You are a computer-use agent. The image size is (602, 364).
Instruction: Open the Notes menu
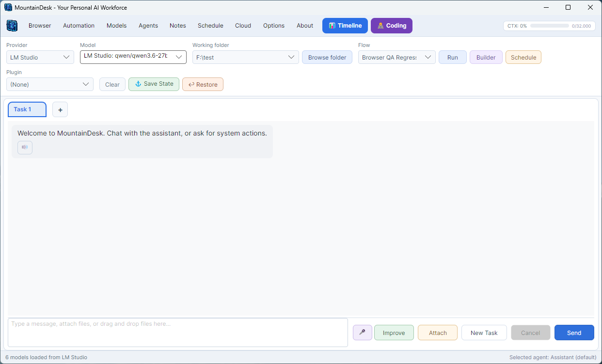coord(178,26)
